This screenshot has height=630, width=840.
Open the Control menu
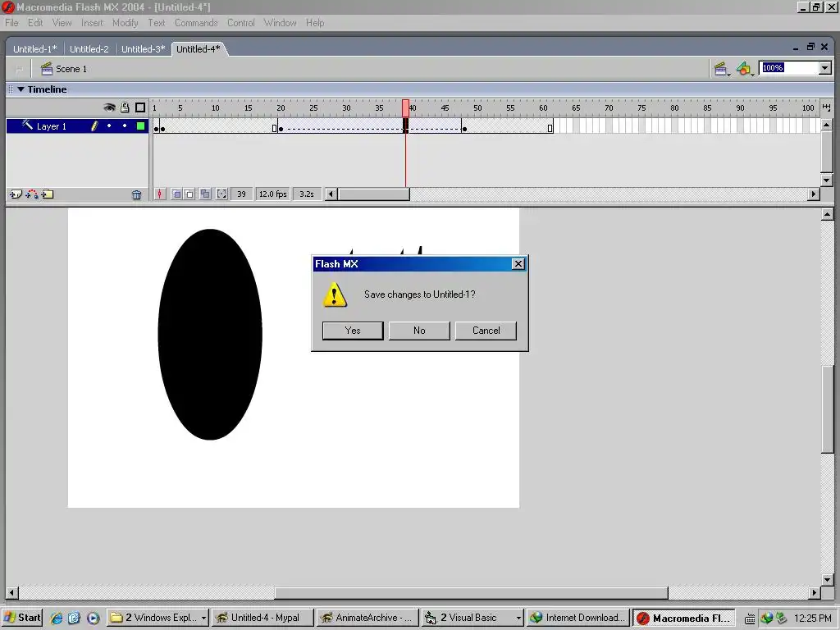click(x=240, y=23)
